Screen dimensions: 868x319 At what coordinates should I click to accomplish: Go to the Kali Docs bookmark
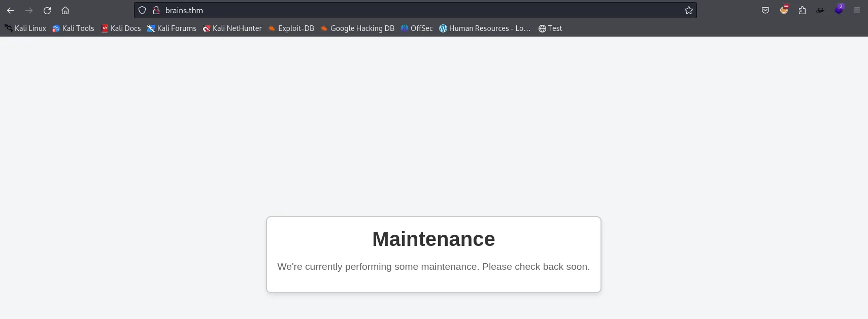click(121, 28)
